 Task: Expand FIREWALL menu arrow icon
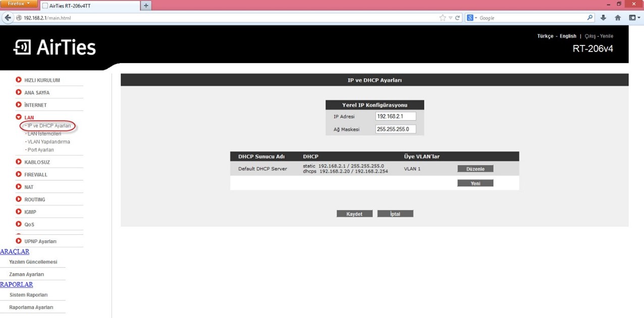click(19, 174)
